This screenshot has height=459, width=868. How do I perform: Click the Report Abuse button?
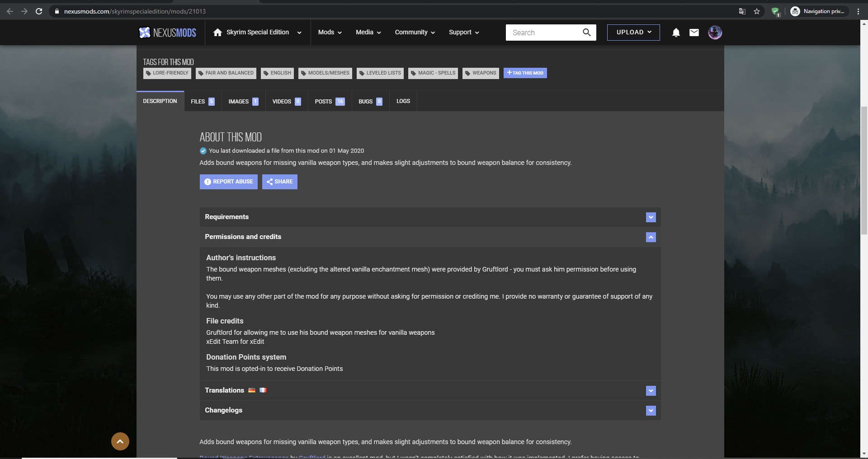[228, 182]
